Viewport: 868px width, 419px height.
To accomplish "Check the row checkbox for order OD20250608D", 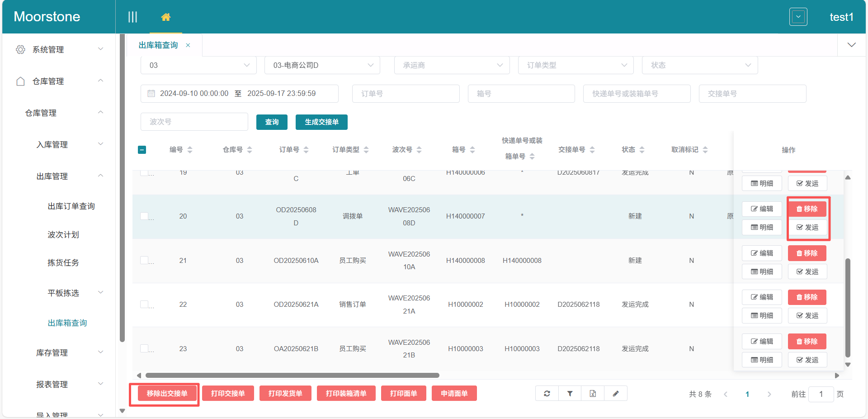I will pos(144,216).
